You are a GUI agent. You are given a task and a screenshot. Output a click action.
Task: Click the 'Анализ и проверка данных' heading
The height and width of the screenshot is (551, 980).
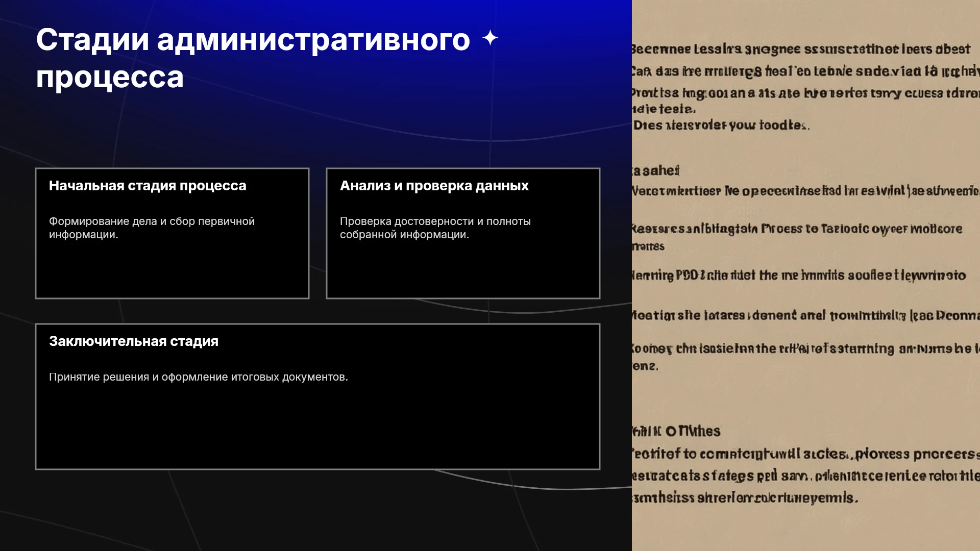coord(434,186)
